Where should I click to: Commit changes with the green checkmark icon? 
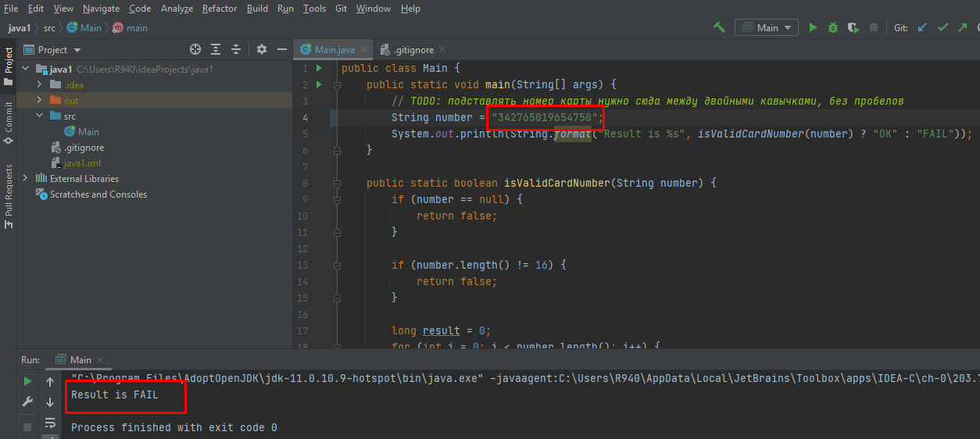[942, 27]
